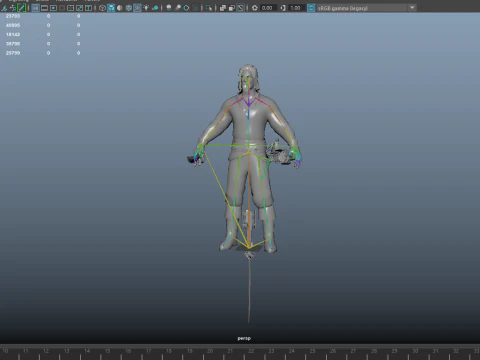Click the Exposure value field 0.00
The image size is (480, 360).
268,8
